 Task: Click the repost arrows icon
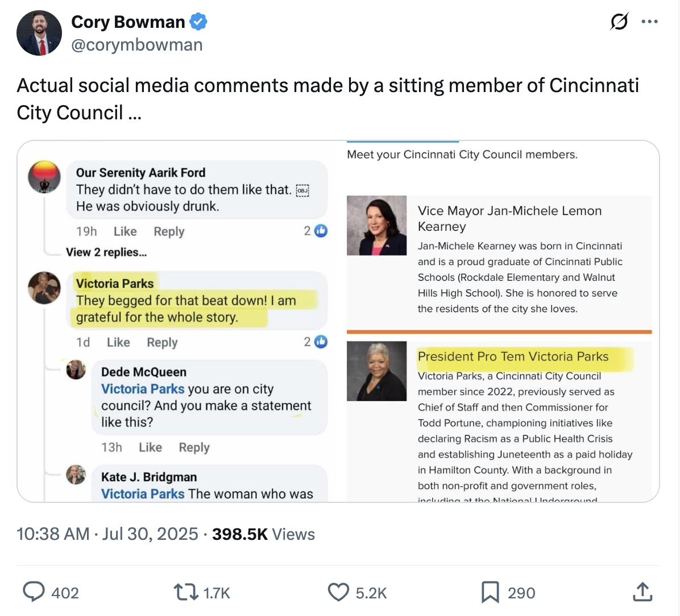pos(185,592)
